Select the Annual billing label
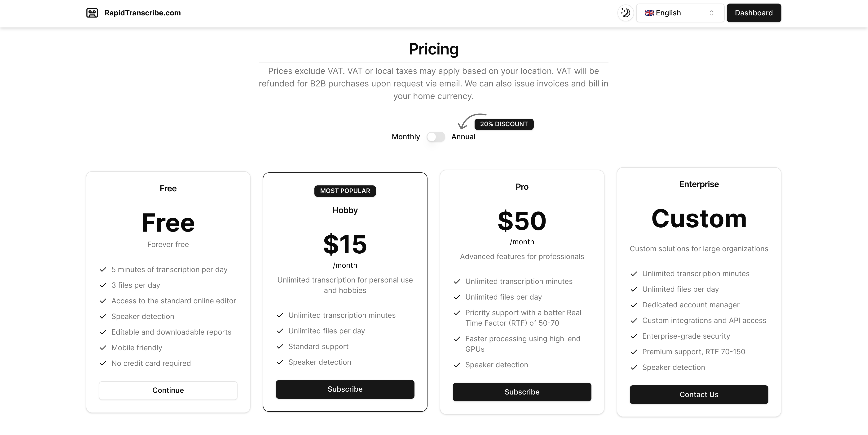This screenshot has width=868, height=435. [x=463, y=137]
